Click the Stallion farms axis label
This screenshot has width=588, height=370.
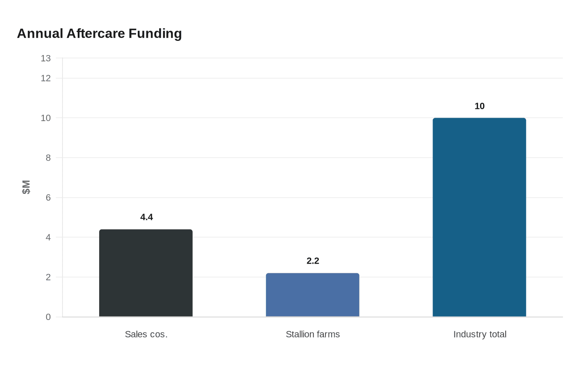(313, 334)
